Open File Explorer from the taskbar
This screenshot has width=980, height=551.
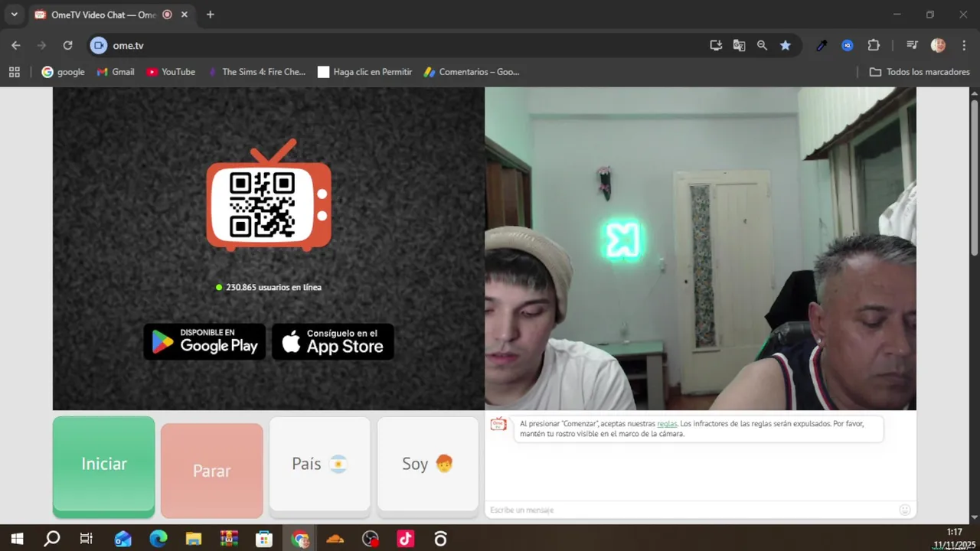pos(193,539)
